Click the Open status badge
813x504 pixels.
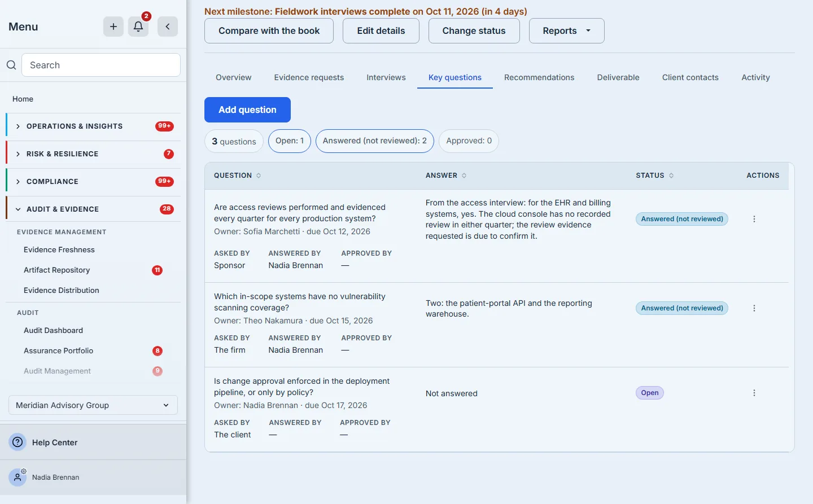[650, 393]
